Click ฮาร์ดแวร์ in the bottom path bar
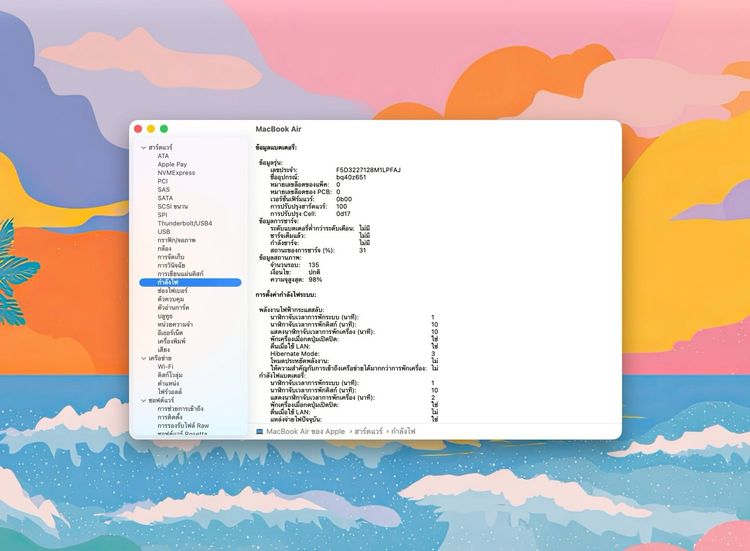This screenshot has width=750, height=551. [x=368, y=431]
